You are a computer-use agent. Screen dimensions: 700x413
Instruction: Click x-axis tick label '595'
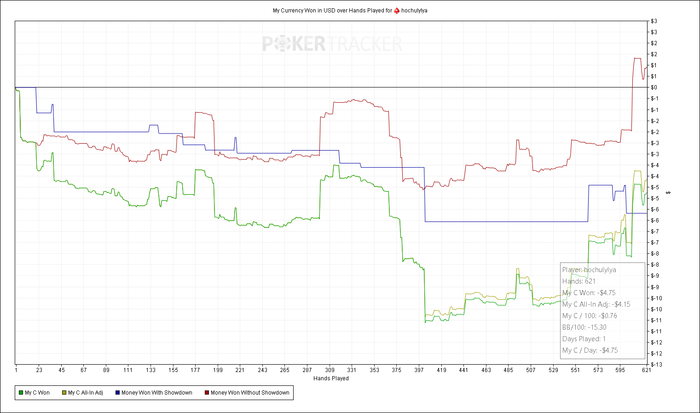tap(620, 370)
